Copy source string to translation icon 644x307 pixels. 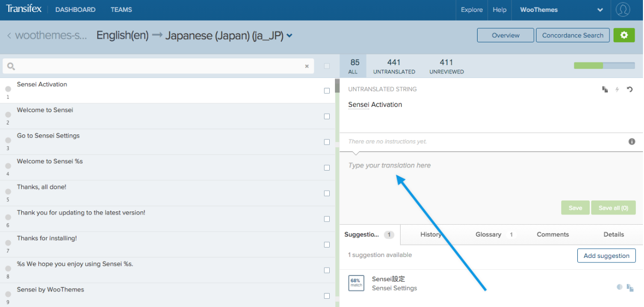605,89
